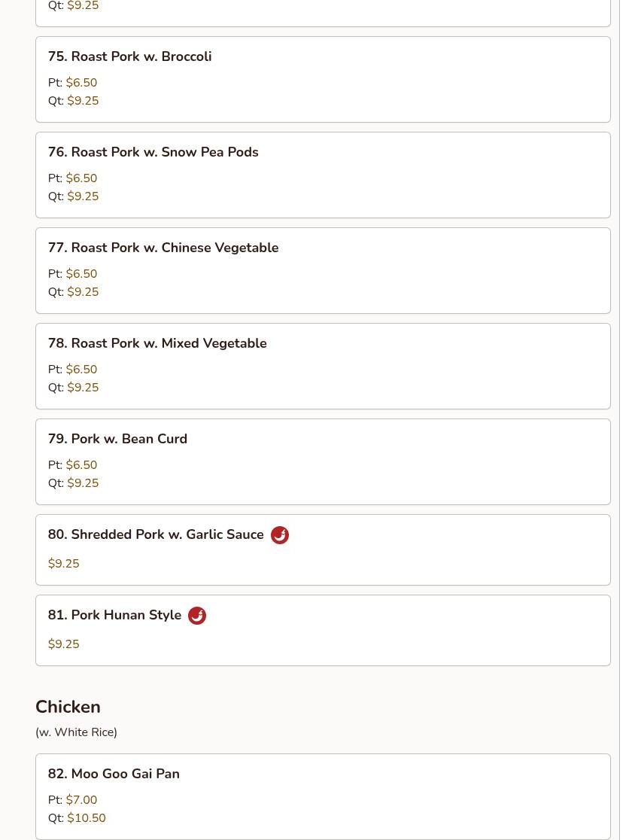Click spicy chili icon beside Pork Hunan Style
Image resolution: width=635 pixels, height=840 pixels.
click(197, 615)
